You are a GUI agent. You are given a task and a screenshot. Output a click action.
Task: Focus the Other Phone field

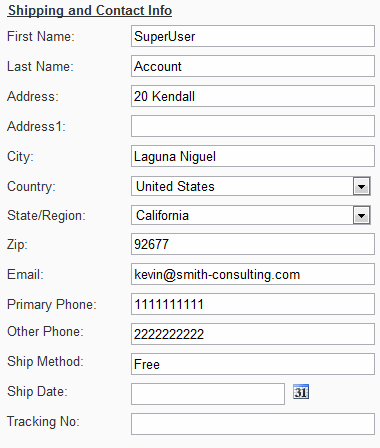click(x=253, y=334)
